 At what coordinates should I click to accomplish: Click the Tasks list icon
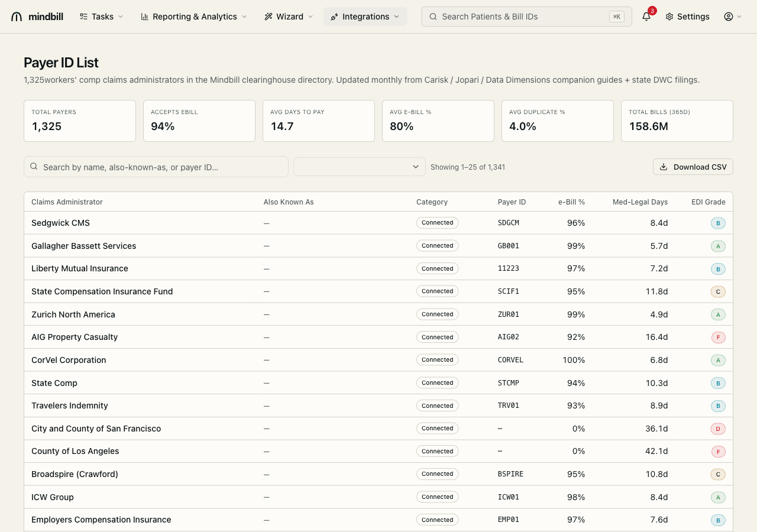84,17
